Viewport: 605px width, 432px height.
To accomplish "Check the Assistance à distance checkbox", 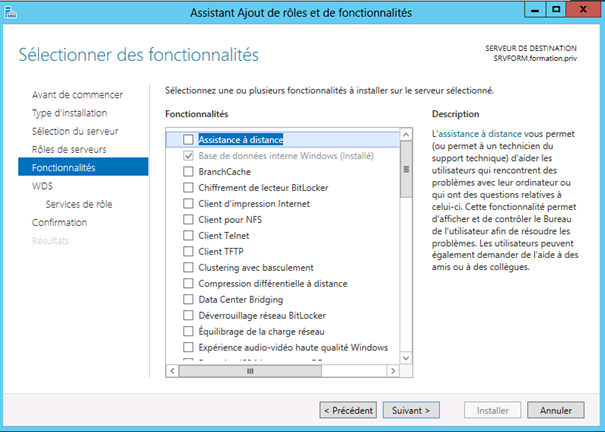I will [x=188, y=140].
